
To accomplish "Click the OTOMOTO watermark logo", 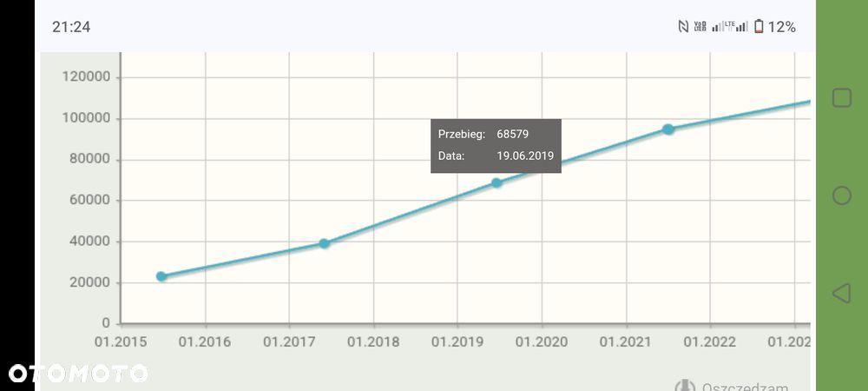I will tap(77, 374).
